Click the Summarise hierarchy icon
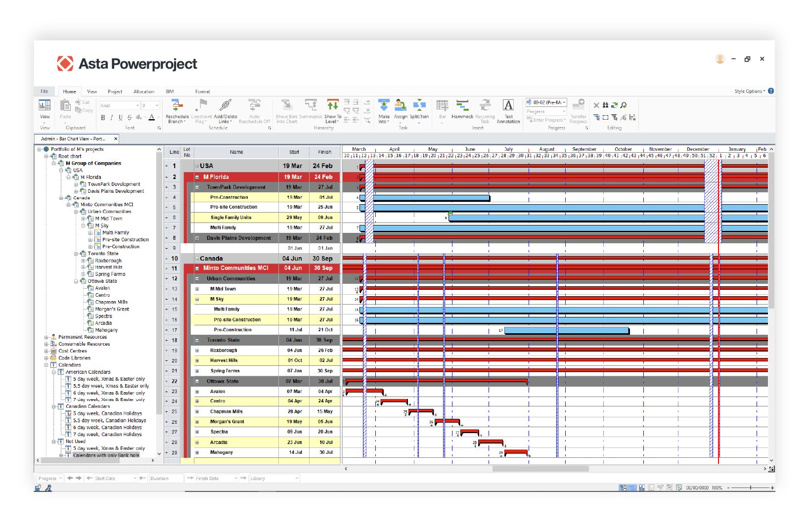This screenshot has height=532, width=809. click(x=311, y=105)
